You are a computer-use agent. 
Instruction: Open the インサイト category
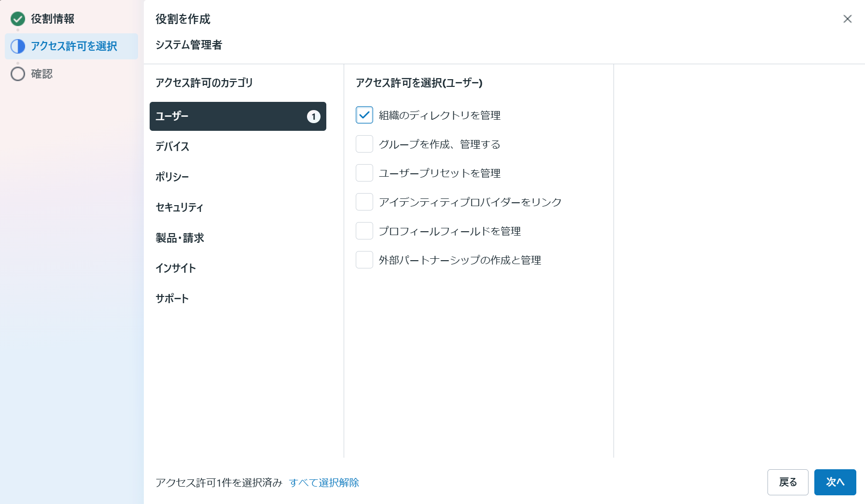[x=176, y=268]
